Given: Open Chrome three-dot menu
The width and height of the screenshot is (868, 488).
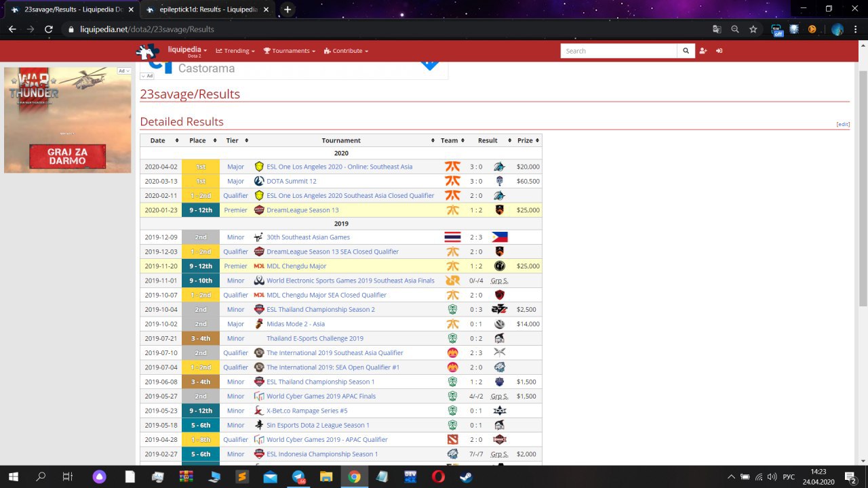Looking at the screenshot, I should pyautogui.click(x=856, y=29).
